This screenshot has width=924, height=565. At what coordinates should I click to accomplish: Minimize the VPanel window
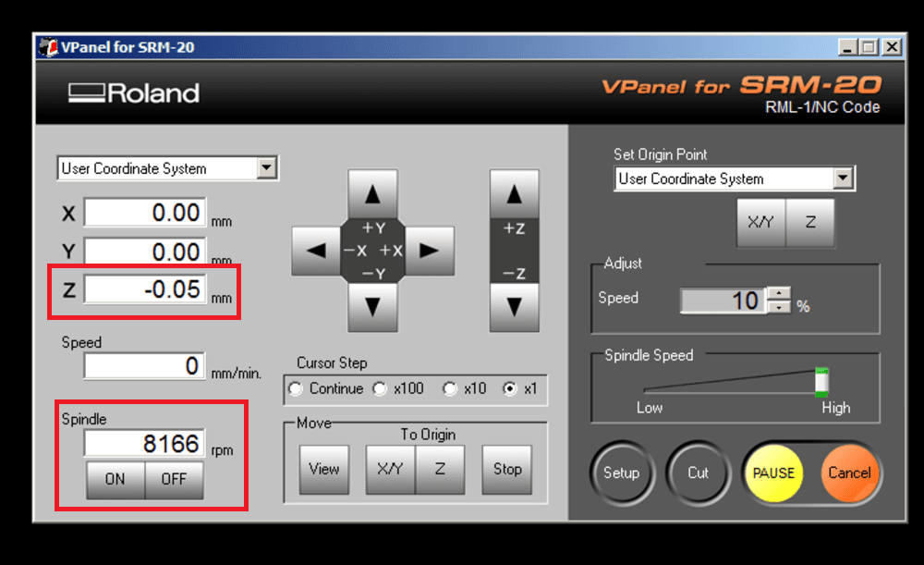pyautogui.click(x=847, y=47)
